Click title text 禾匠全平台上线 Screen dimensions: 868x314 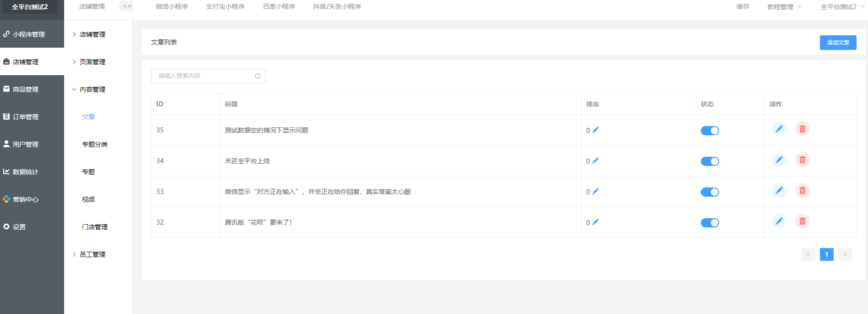[x=247, y=161]
